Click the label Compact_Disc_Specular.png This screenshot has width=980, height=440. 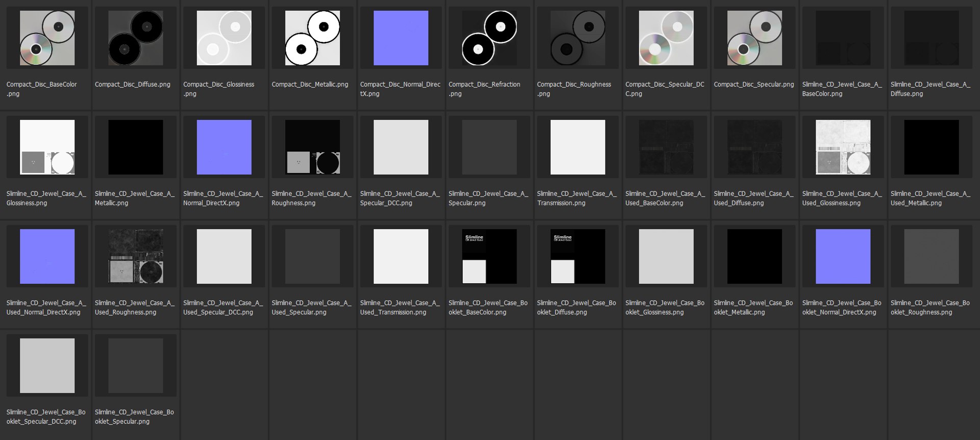[x=754, y=84]
